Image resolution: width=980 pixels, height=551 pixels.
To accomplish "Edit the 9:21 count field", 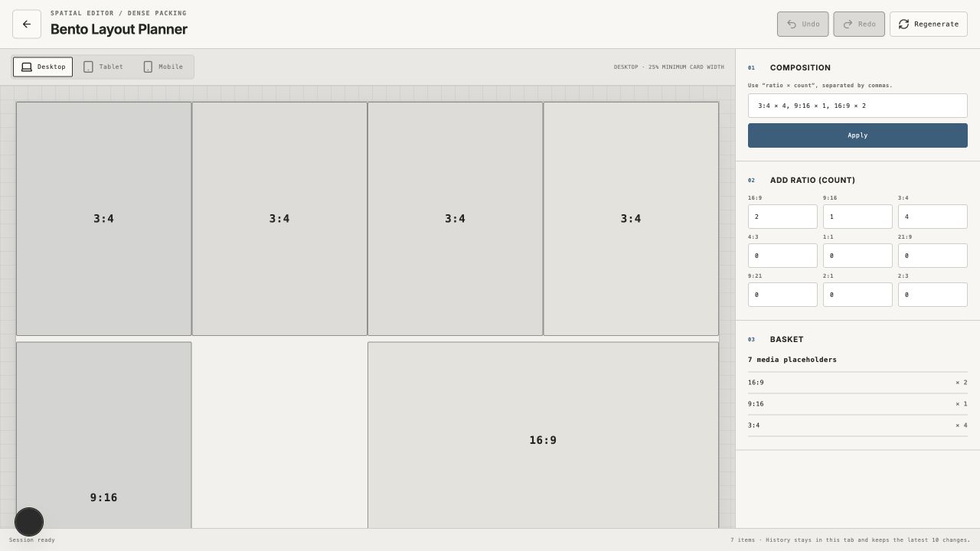I will pyautogui.click(x=782, y=295).
